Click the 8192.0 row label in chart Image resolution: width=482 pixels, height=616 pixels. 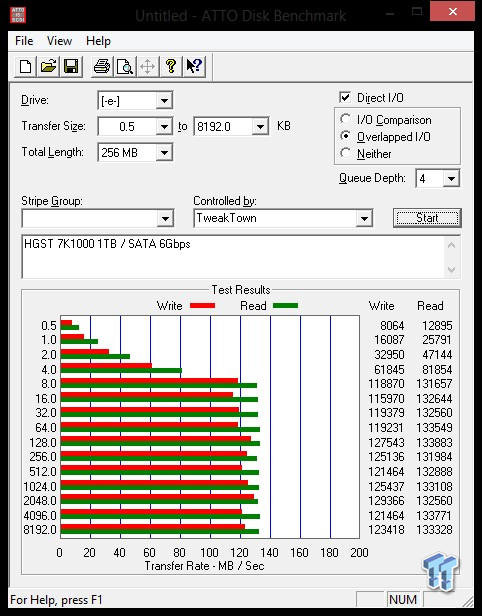click(x=40, y=530)
